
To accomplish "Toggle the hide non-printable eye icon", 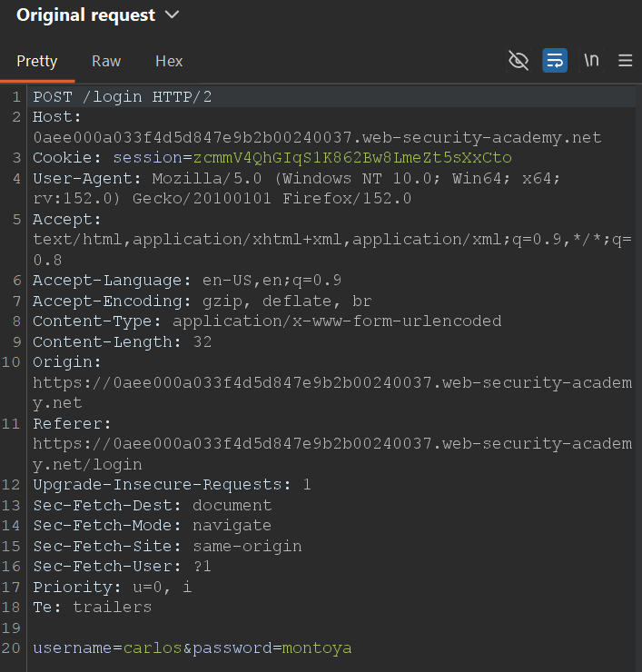I will click(x=519, y=61).
